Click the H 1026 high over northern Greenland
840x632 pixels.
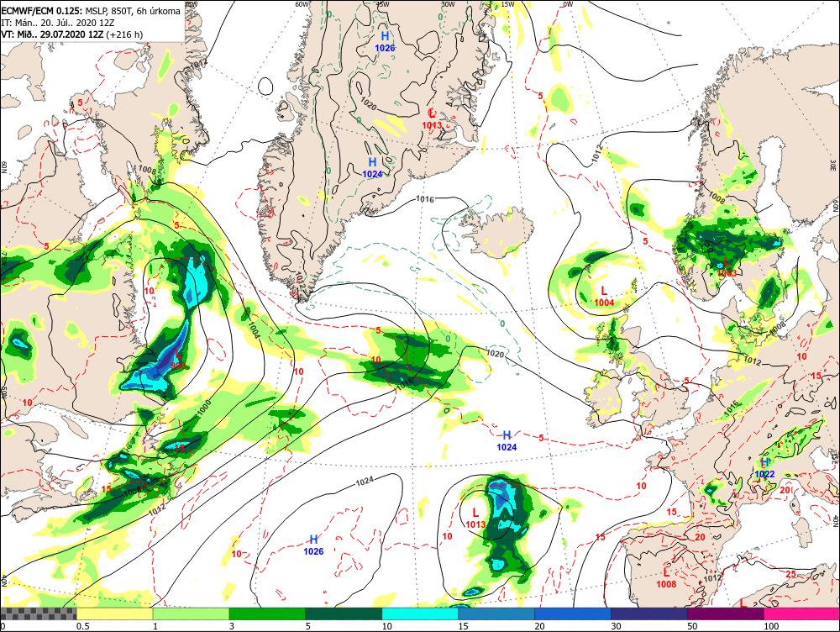(x=385, y=41)
